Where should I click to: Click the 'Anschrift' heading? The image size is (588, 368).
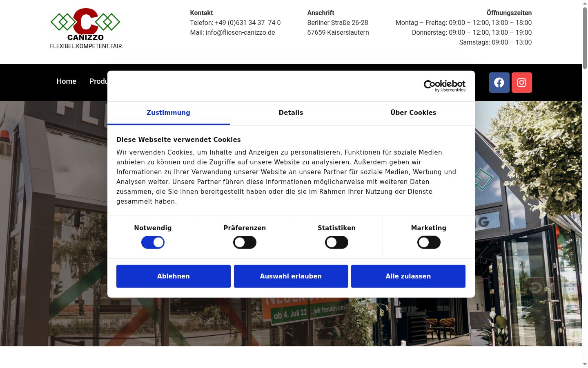coord(321,13)
